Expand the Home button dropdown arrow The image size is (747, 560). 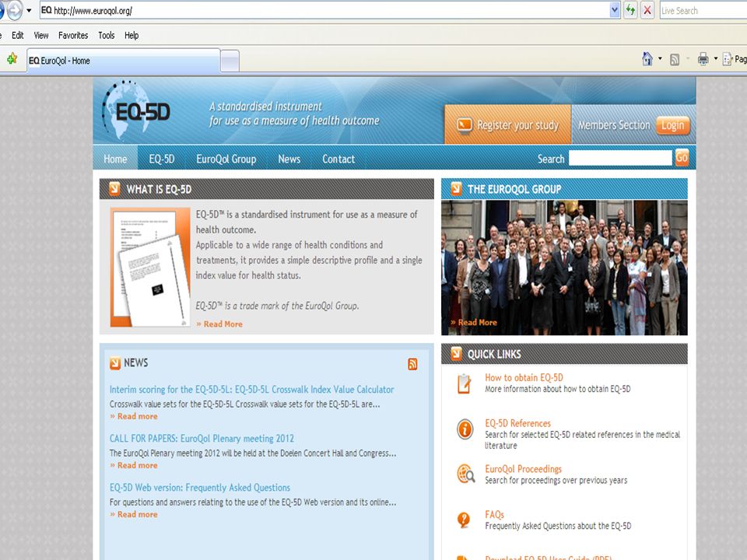point(660,59)
